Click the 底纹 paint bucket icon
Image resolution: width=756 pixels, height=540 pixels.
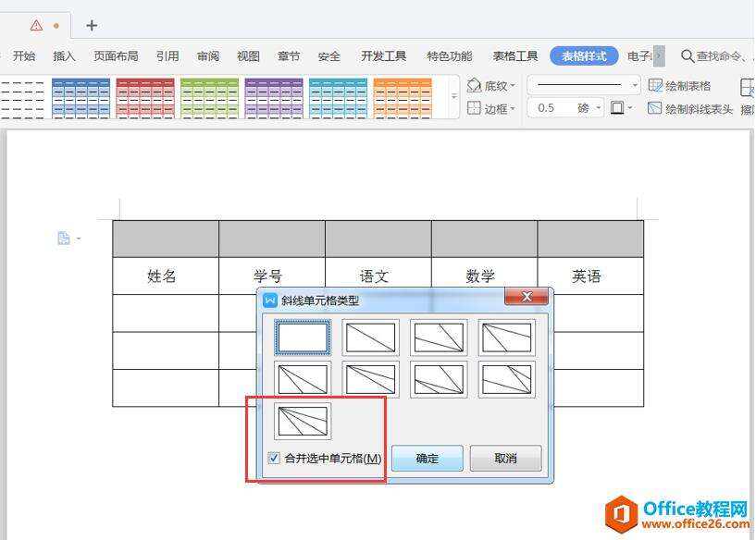point(474,85)
